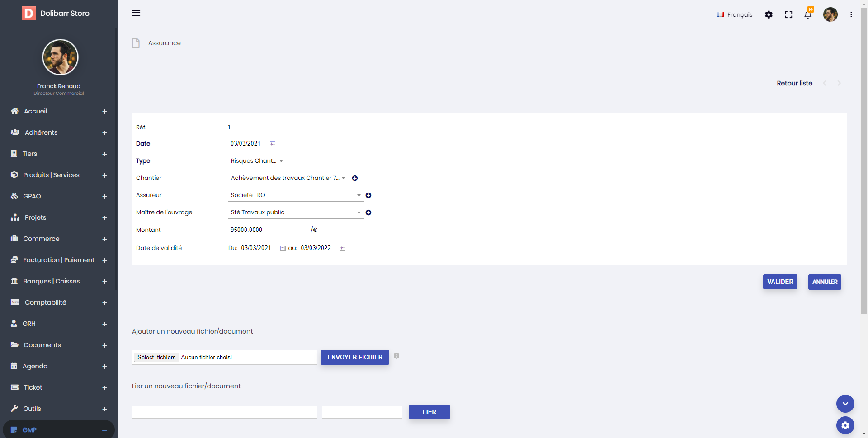
Task: Click the Banques | Caisses bank icon
Action: click(14, 281)
